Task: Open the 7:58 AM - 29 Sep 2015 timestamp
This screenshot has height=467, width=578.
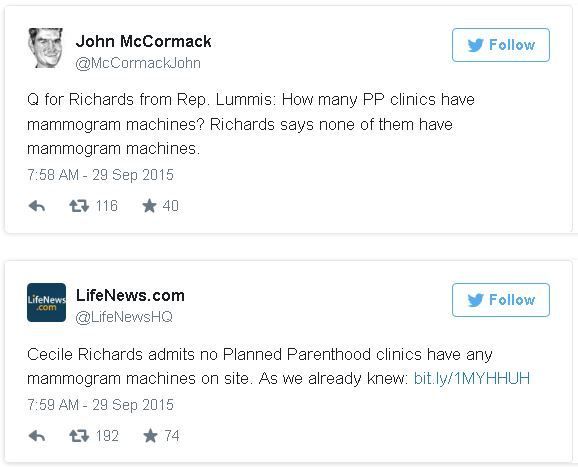Action: [100, 175]
